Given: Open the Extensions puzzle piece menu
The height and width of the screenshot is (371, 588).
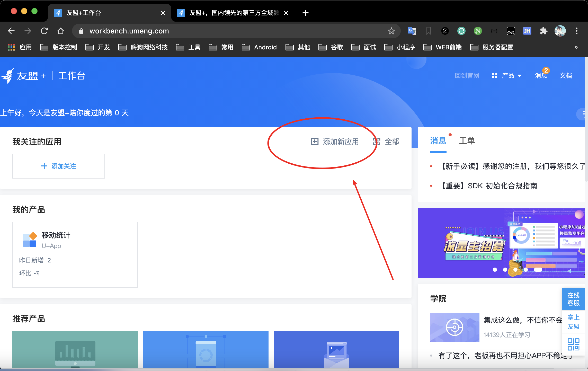Looking at the screenshot, I should pos(544,31).
